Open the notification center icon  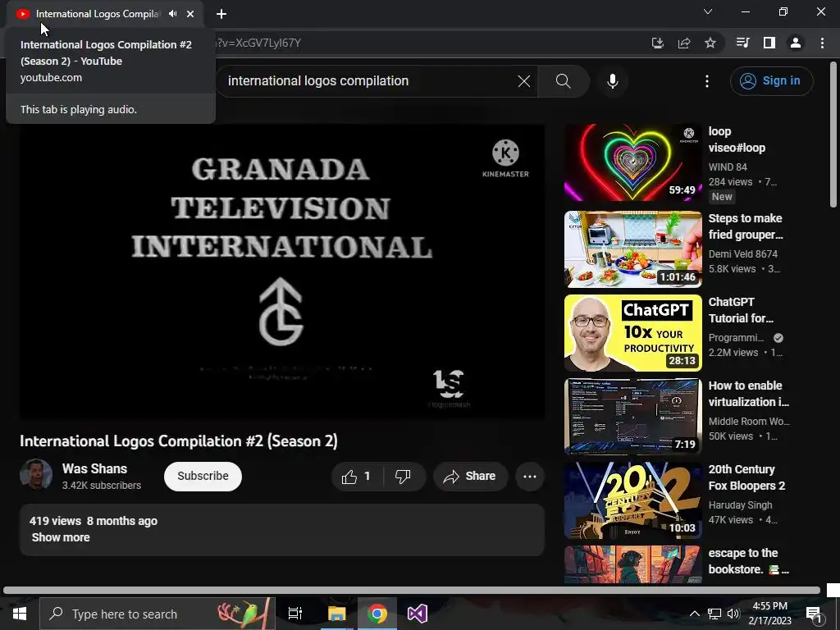tap(814, 614)
